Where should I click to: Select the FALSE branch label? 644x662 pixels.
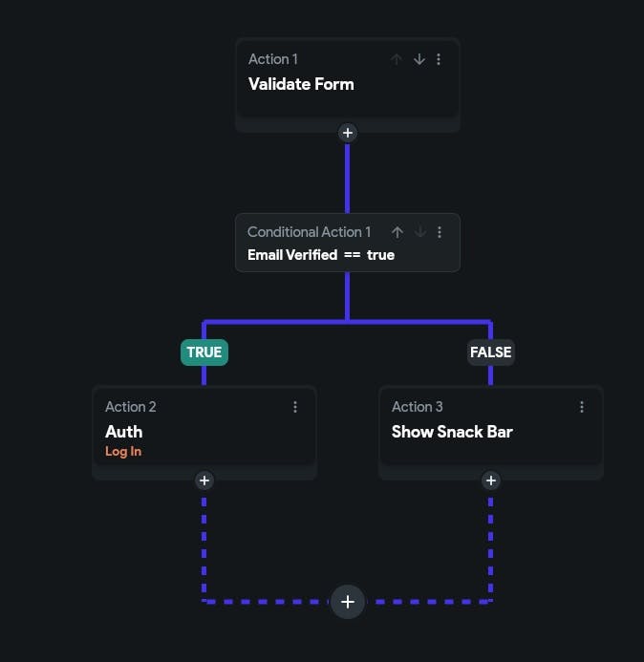click(x=491, y=352)
